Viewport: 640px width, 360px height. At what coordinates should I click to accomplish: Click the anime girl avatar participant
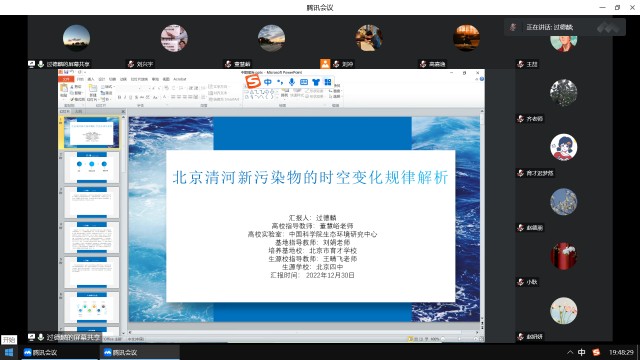564,147
